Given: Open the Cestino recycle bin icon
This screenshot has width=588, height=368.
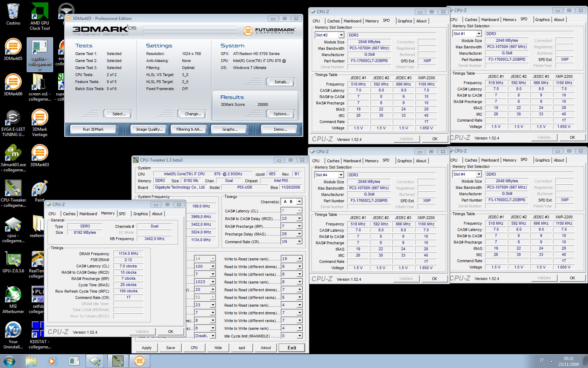Looking at the screenshot, I should [x=13, y=14].
